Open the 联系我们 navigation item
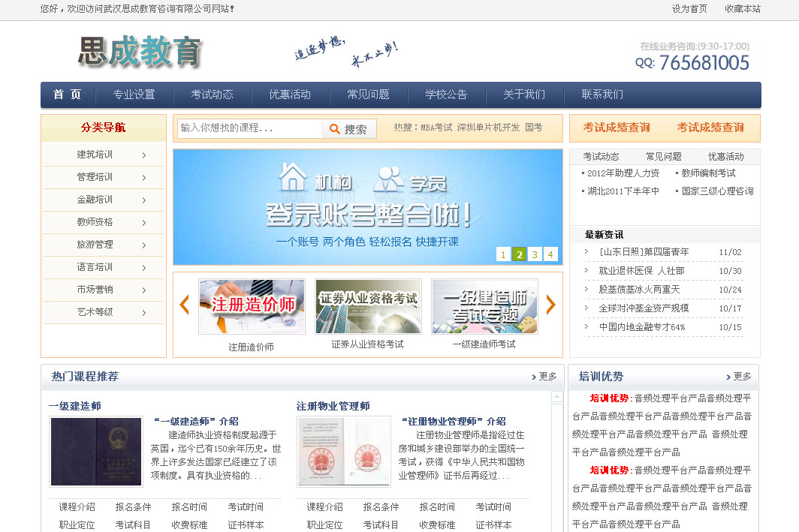This screenshot has width=799, height=532. coord(602,95)
